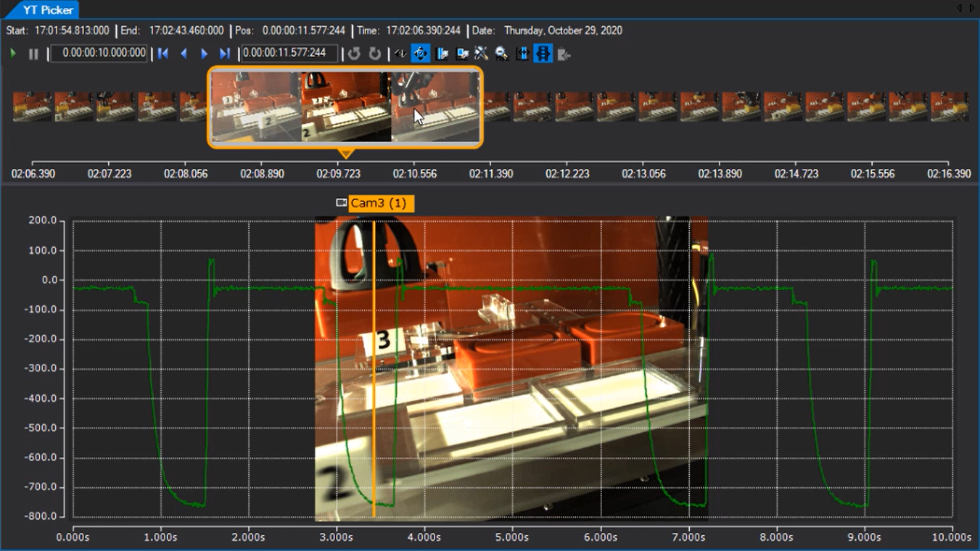Viewport: 980px width, 551px height.
Task: Click the 02:16.390 timeline label
Action: 949,174
